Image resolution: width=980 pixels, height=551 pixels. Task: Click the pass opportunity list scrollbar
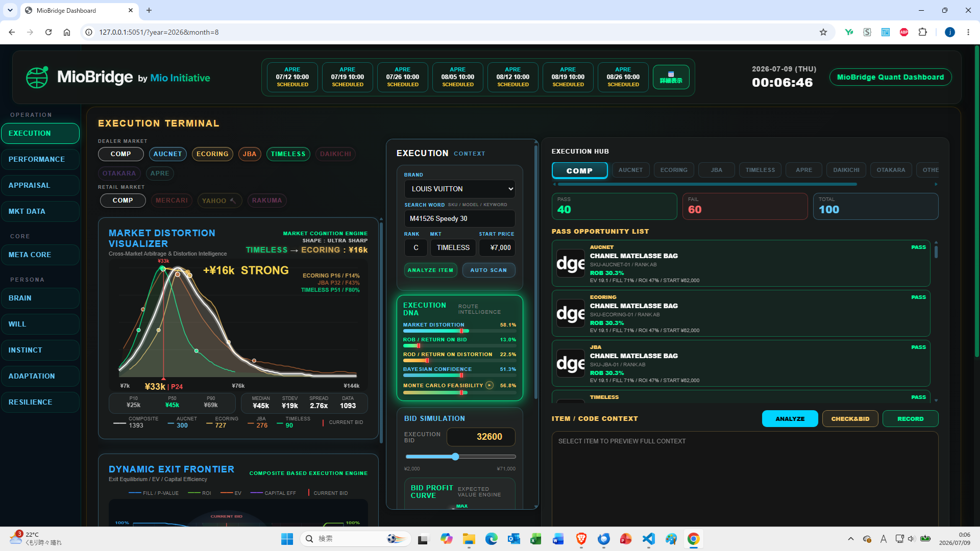coord(936,252)
